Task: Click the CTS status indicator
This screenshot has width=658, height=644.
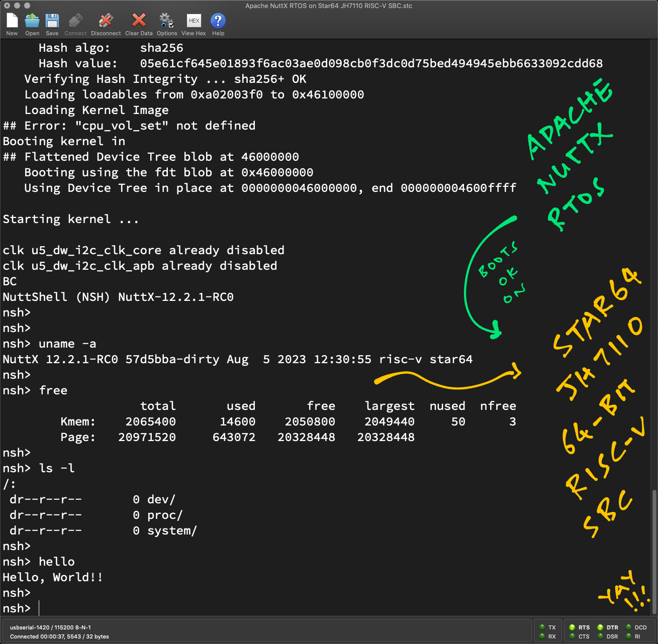Action: [572, 636]
